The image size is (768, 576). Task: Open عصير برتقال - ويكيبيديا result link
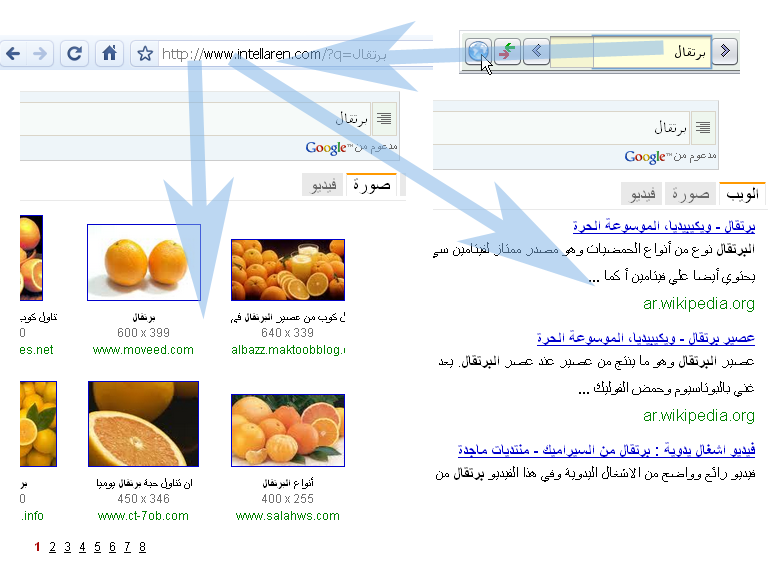point(646,338)
